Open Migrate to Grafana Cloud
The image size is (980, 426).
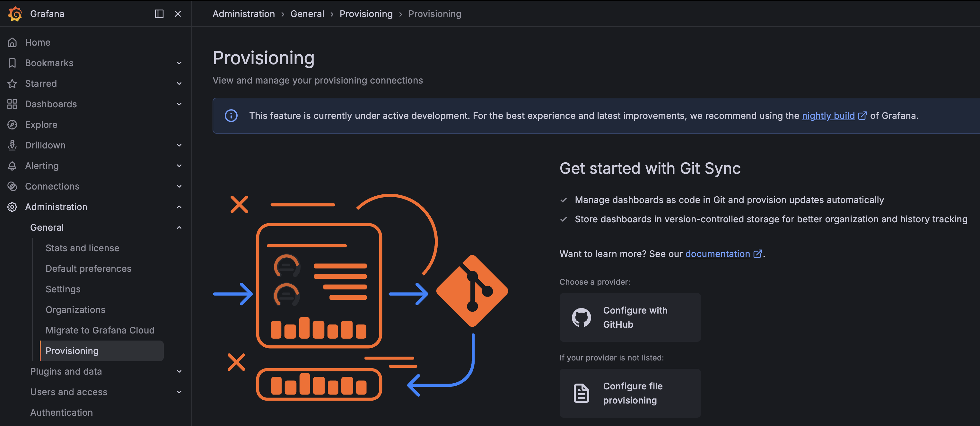point(100,330)
